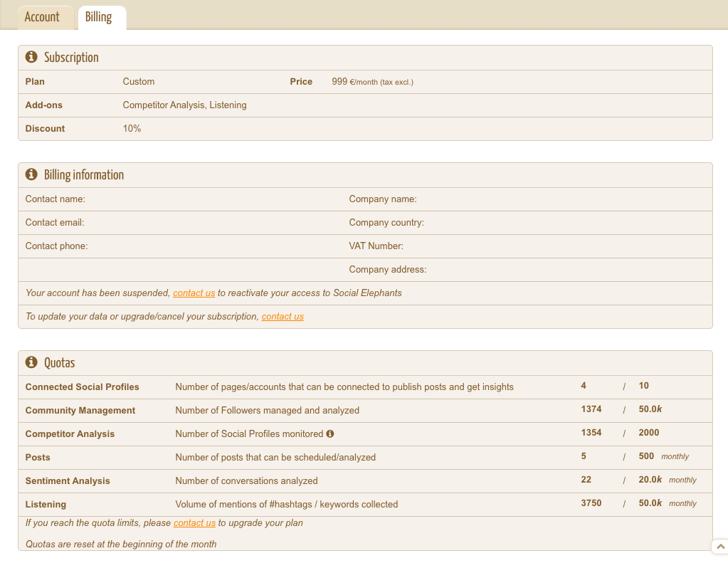The image size is (728, 568).
Task: Click 'Number of Followers managed and analyzed' description
Action: [x=267, y=411]
